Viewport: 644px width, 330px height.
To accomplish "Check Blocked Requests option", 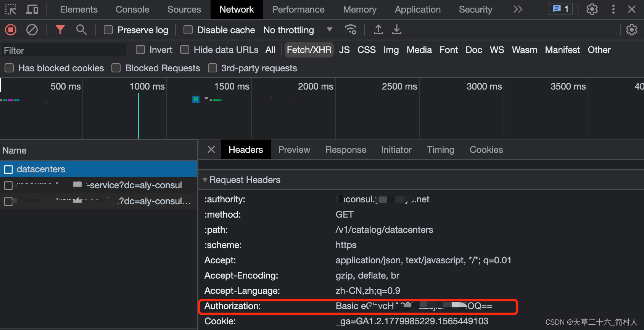I will coord(116,68).
